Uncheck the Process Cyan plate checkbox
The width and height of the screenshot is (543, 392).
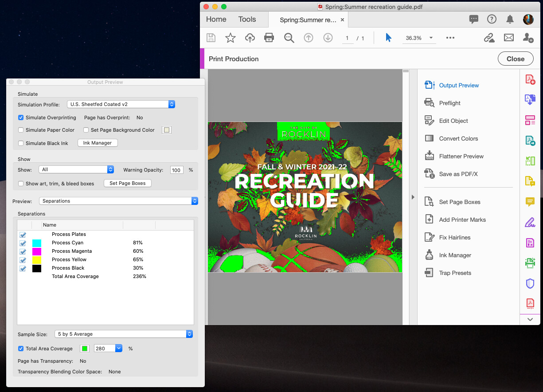(x=23, y=243)
